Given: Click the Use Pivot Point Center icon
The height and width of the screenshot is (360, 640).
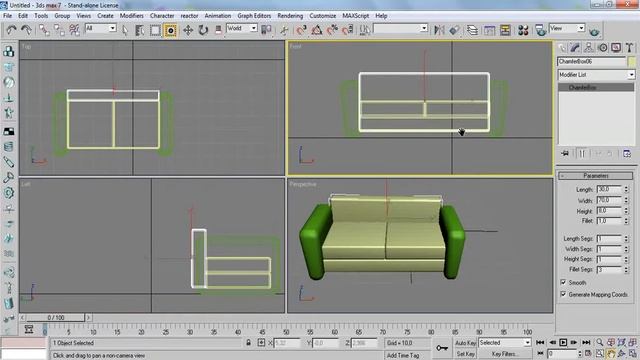Looking at the screenshot, I should pyautogui.click(x=267, y=30).
